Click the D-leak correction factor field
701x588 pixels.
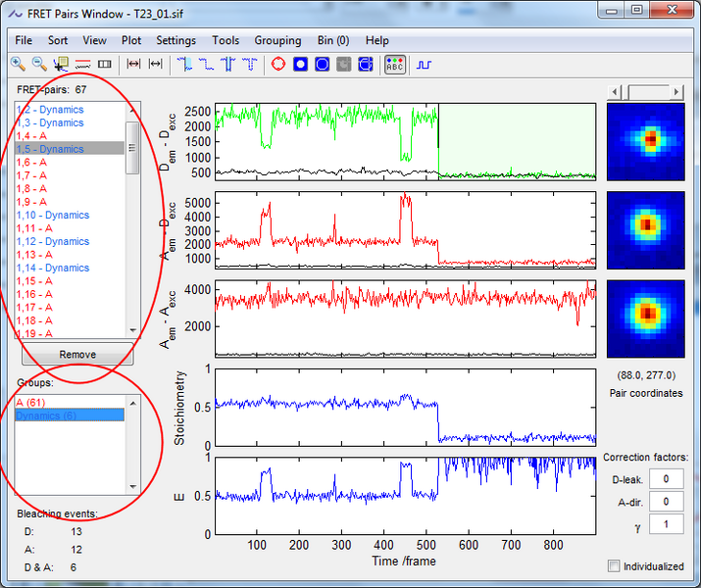pyautogui.click(x=666, y=478)
